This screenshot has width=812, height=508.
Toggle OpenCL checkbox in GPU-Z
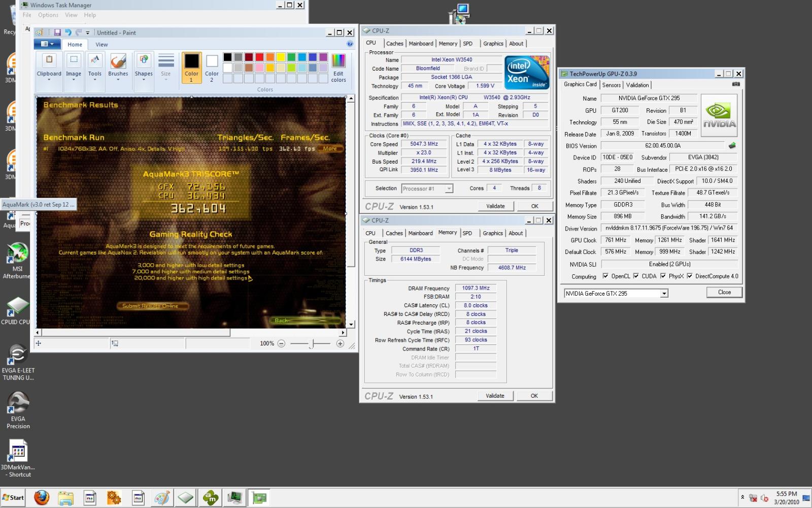pos(605,276)
